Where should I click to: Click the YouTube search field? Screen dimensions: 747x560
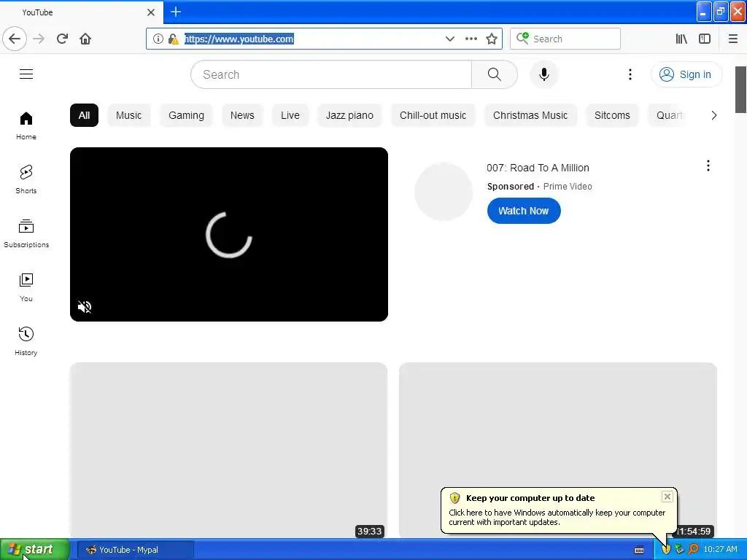(x=331, y=74)
